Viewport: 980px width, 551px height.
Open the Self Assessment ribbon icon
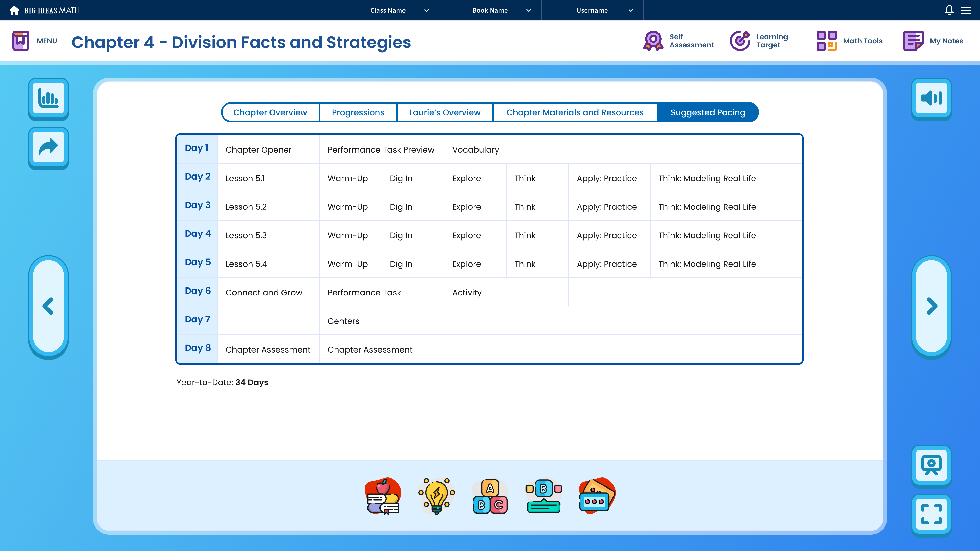653,41
